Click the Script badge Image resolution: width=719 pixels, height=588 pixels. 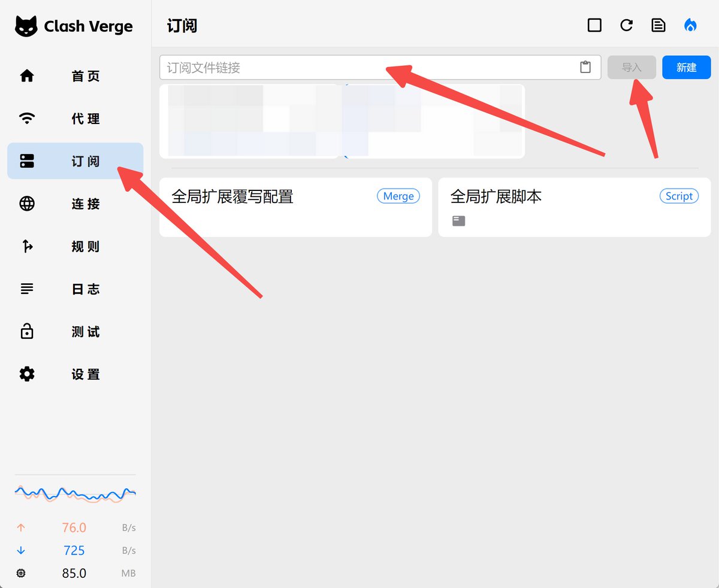pos(679,196)
